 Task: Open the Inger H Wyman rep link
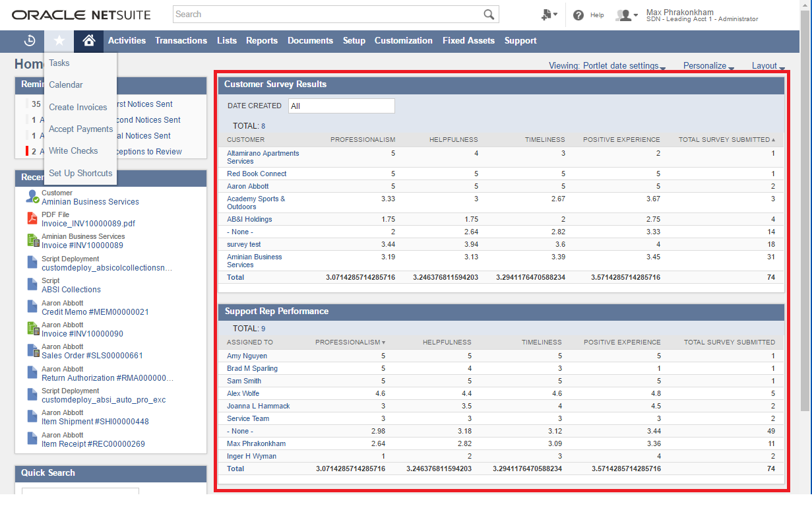251,456
